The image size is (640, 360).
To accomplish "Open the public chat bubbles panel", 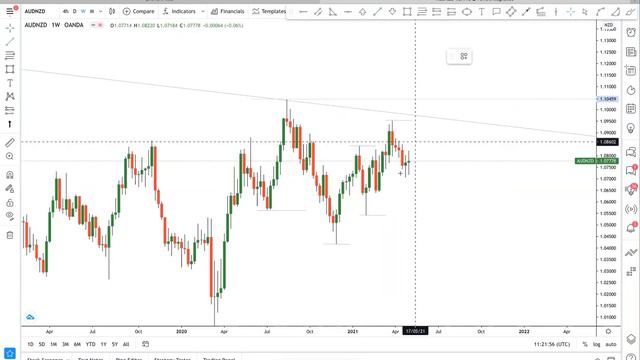I will (631, 152).
